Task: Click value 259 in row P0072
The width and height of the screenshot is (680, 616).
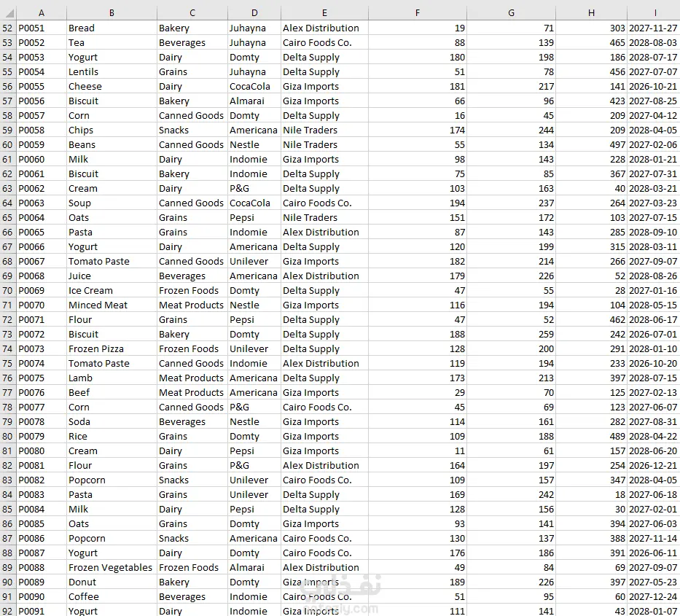Action: click(512, 335)
